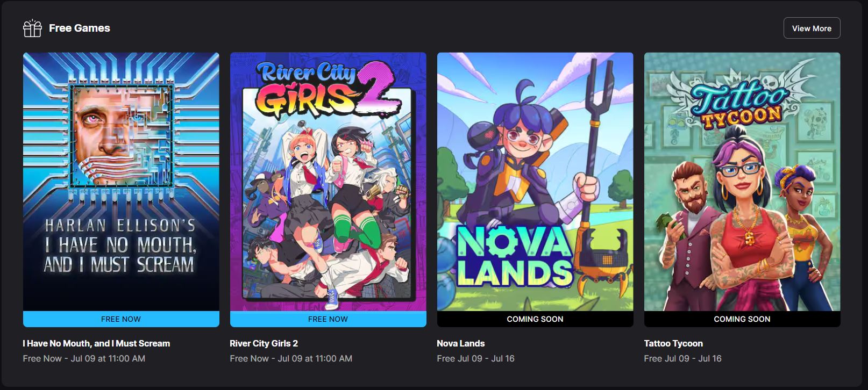Click Free Jul 09 - Jul 16 under Tattoo Tycoon
Screen dimensions: 868x390
(x=682, y=358)
